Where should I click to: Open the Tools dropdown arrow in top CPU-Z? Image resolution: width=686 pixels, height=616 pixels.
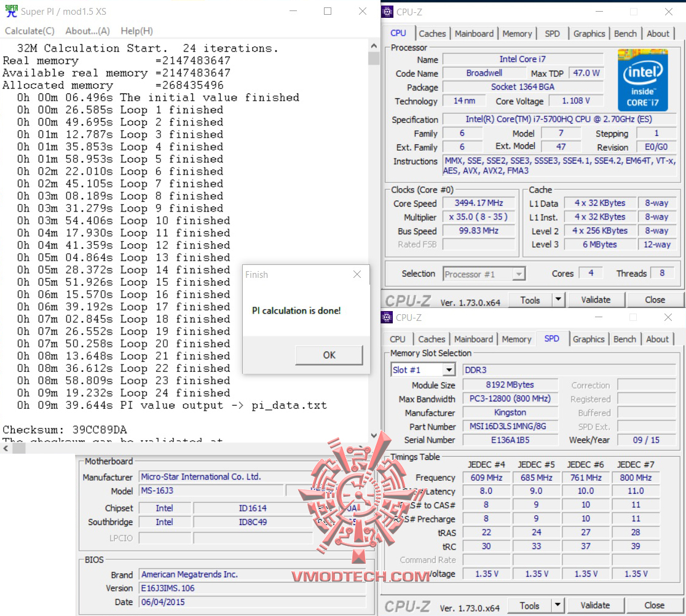[558, 299]
